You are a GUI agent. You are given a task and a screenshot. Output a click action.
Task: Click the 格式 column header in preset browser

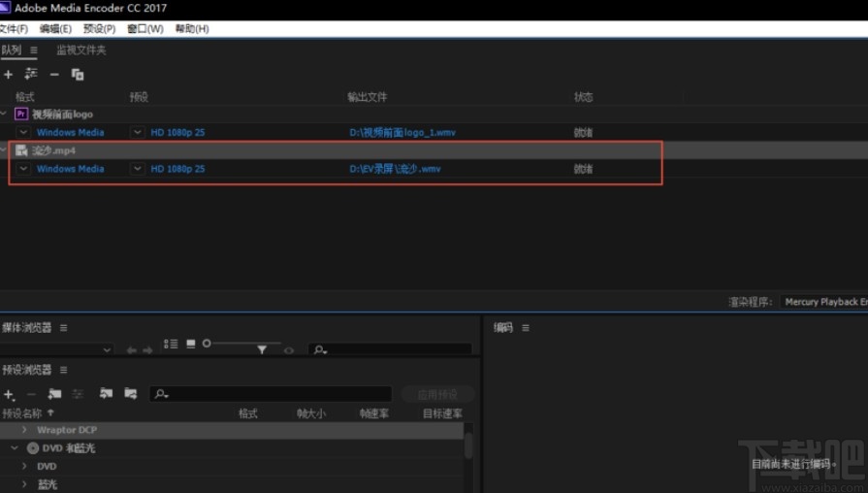248,413
